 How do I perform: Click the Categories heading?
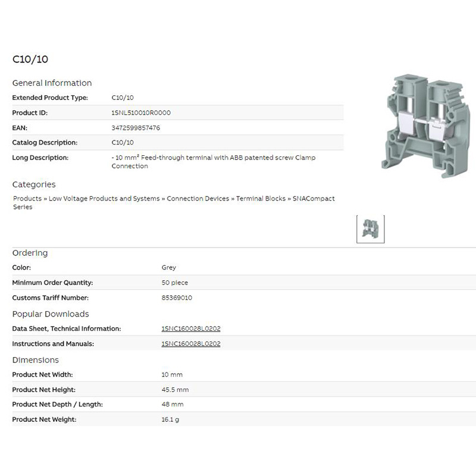pos(34,184)
